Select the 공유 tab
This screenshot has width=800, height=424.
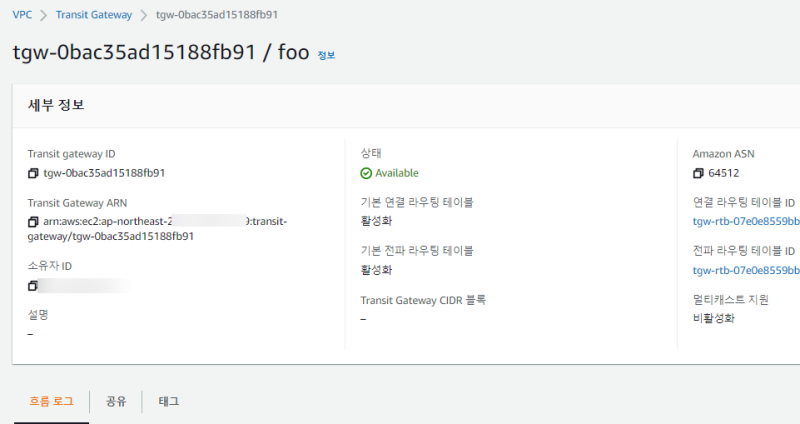115,401
